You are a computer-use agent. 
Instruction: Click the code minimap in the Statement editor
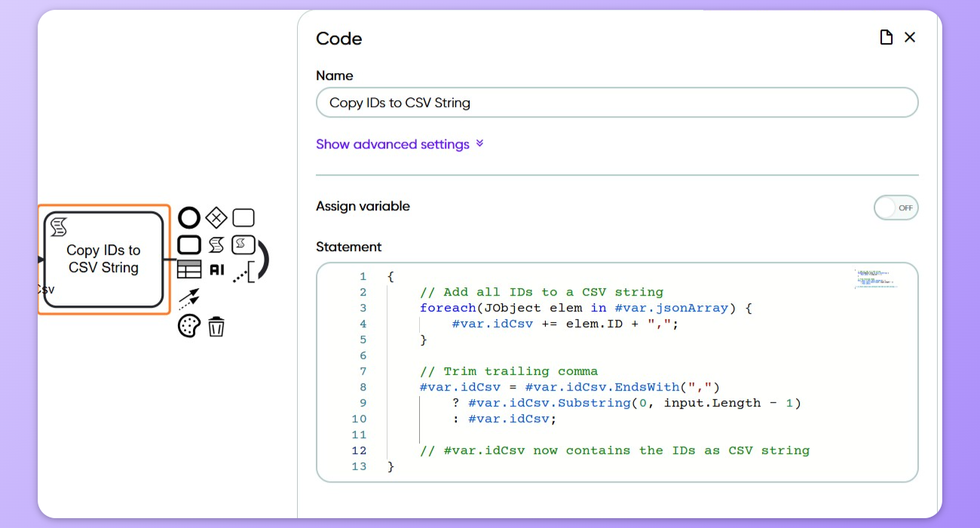click(x=875, y=278)
